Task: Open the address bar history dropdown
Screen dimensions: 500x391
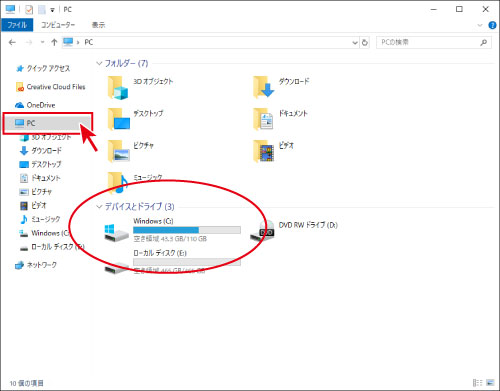Action: [355, 43]
